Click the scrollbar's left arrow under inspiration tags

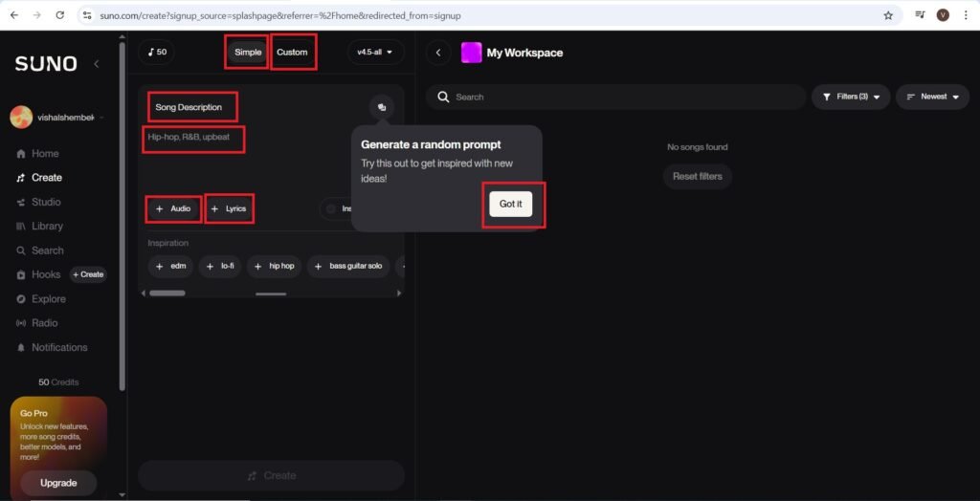click(143, 293)
